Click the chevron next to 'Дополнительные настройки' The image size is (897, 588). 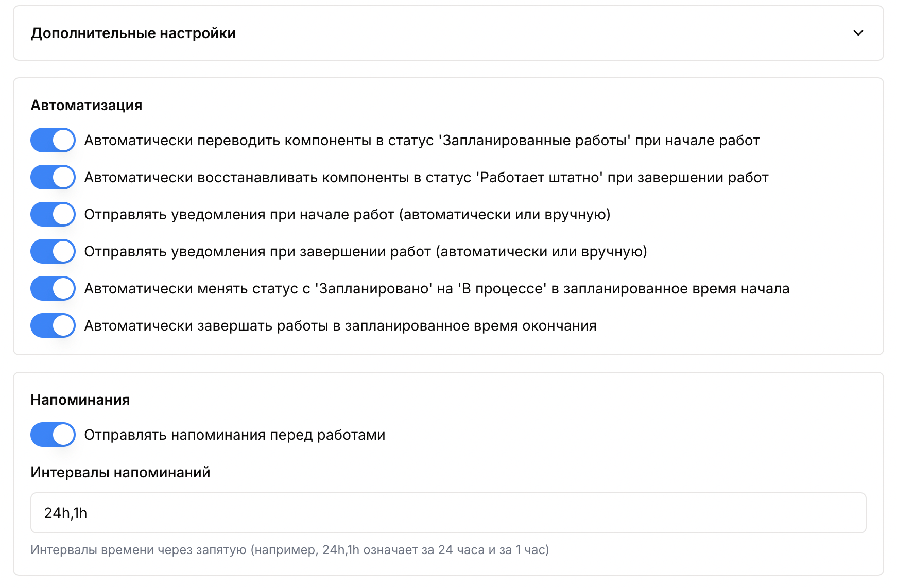point(858,33)
